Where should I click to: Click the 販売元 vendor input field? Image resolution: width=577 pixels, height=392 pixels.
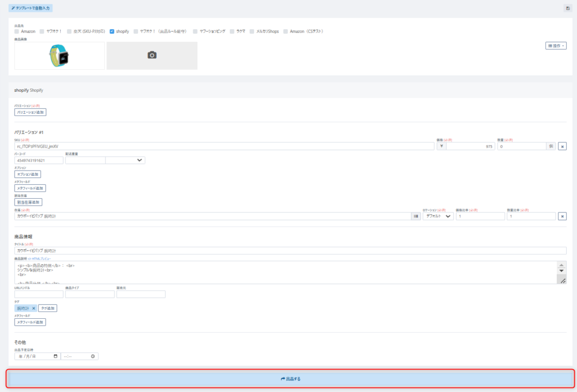pos(141,294)
